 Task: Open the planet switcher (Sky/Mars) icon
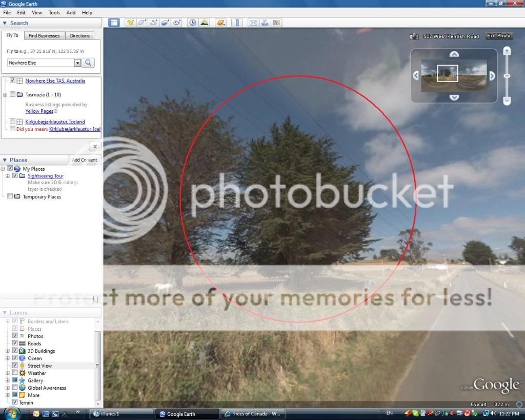click(x=220, y=23)
